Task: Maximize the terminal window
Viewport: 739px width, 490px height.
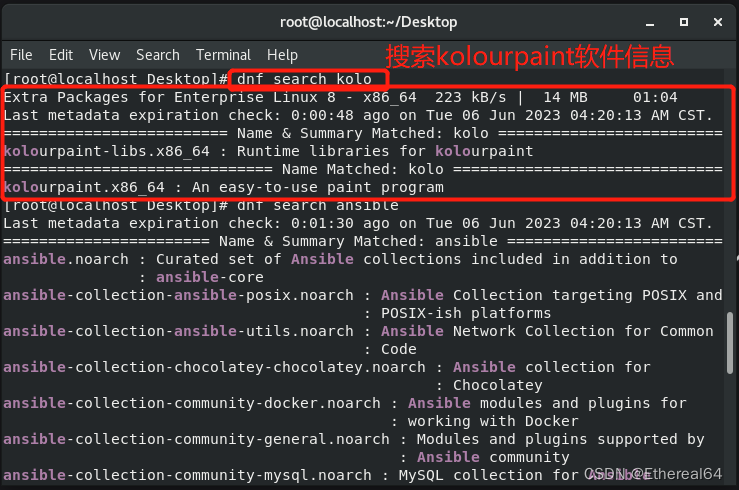Action: coord(684,22)
